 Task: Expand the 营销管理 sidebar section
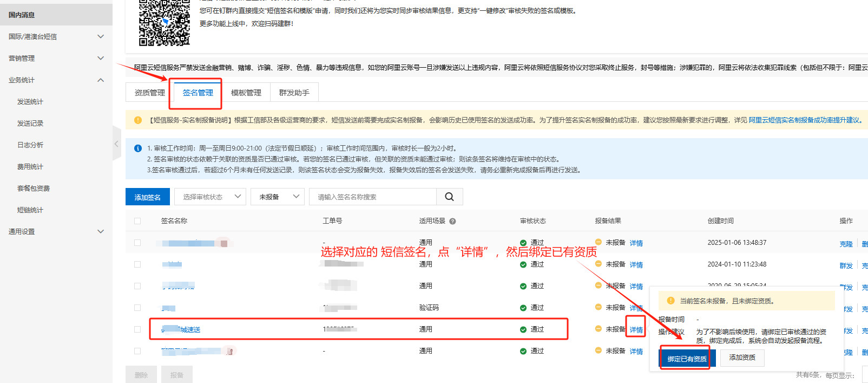tap(100, 58)
